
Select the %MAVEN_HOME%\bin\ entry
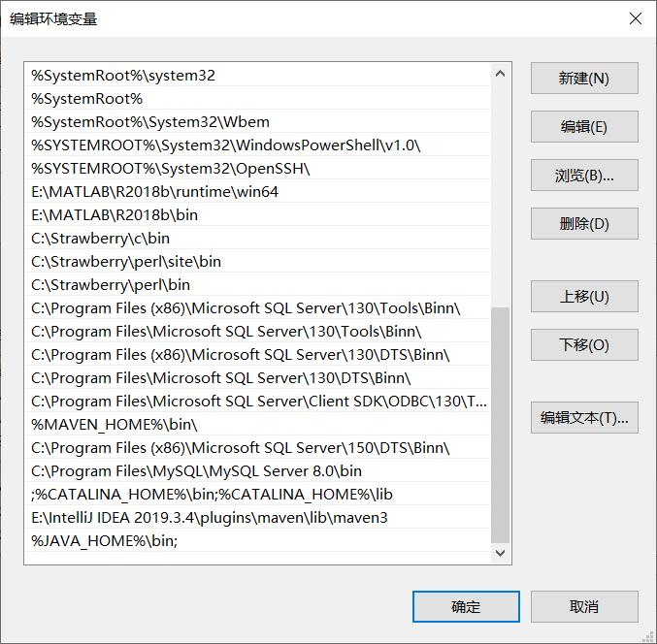(257, 424)
